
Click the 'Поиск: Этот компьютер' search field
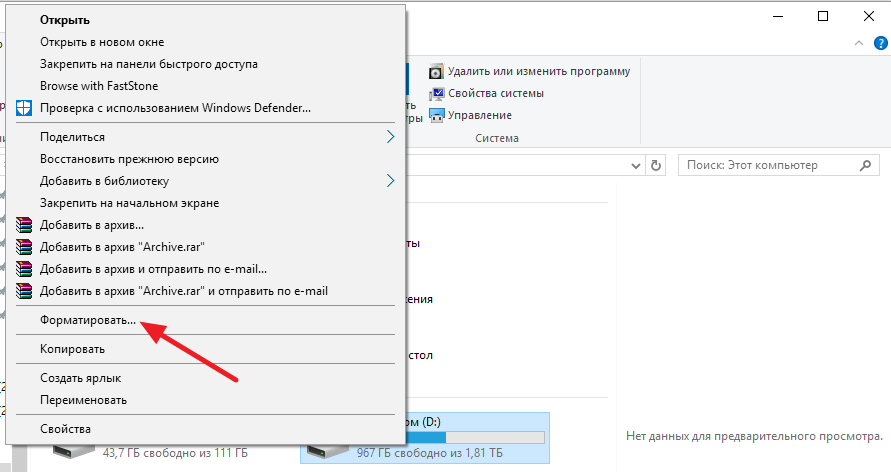(765, 165)
